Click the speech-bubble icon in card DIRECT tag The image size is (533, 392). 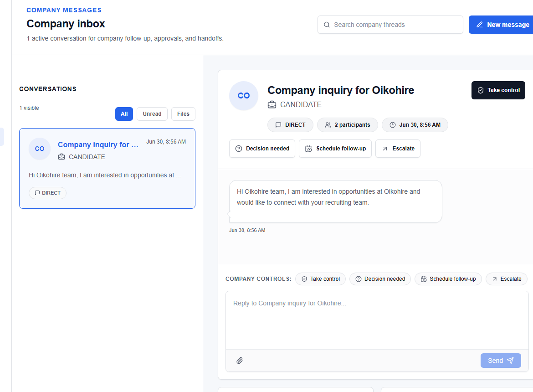37,193
